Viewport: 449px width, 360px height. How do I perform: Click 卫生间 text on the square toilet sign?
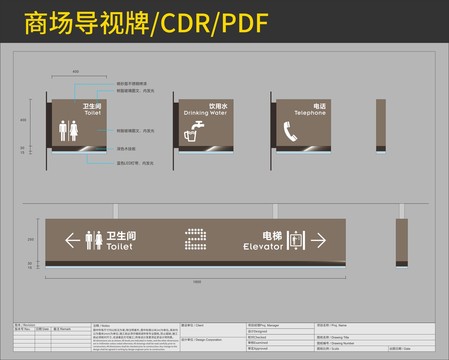click(92, 106)
